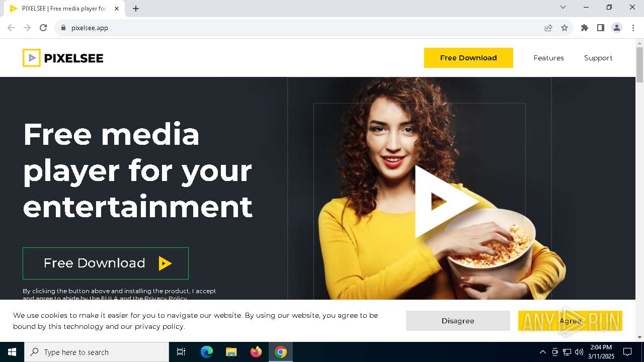Screen dimensions: 644x362
Task: Reload the page
Action: click(x=43, y=28)
